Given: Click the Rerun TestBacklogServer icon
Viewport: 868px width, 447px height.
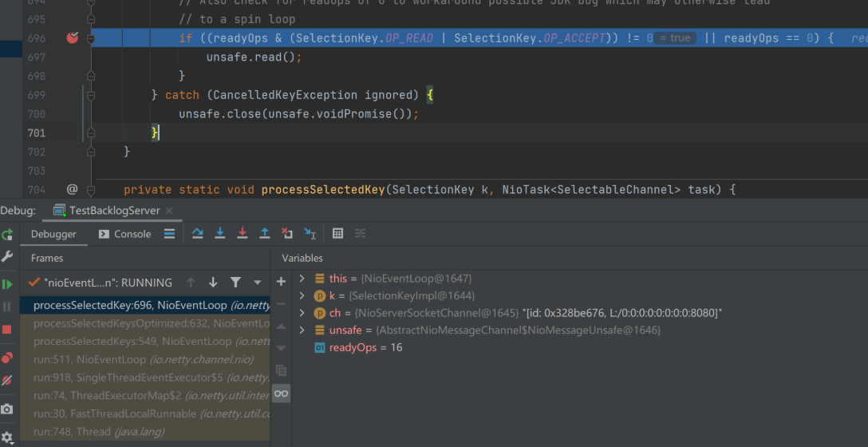Looking at the screenshot, I should (x=7, y=235).
